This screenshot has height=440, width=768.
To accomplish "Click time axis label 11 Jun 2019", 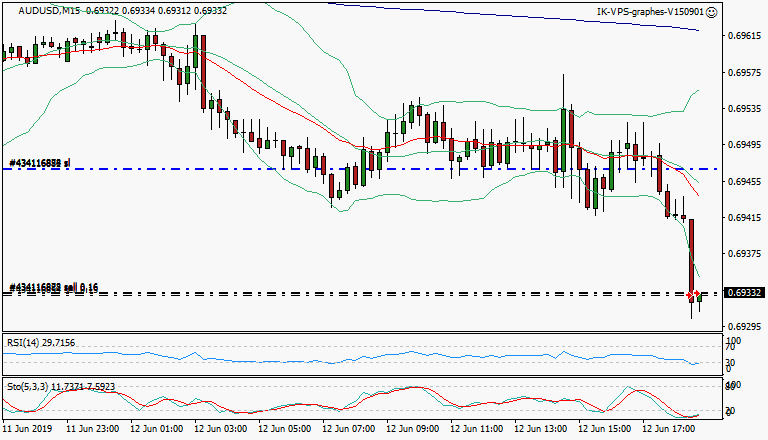I will tap(27, 429).
